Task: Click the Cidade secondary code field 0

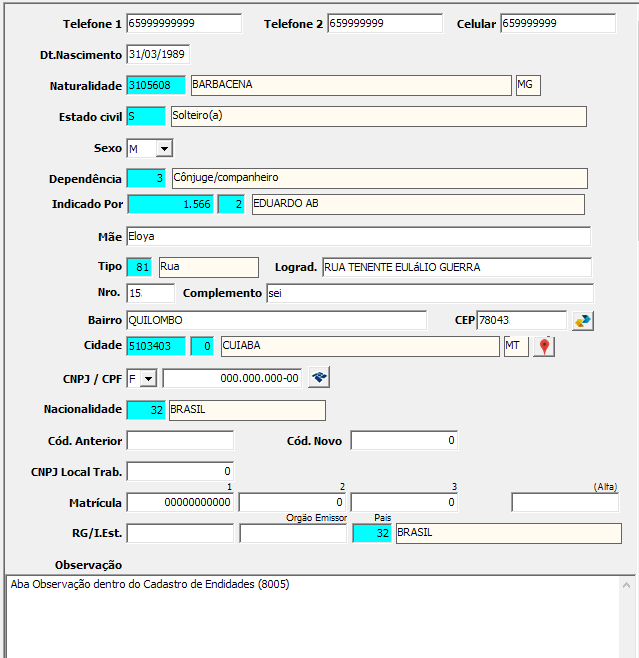Action: (x=202, y=346)
